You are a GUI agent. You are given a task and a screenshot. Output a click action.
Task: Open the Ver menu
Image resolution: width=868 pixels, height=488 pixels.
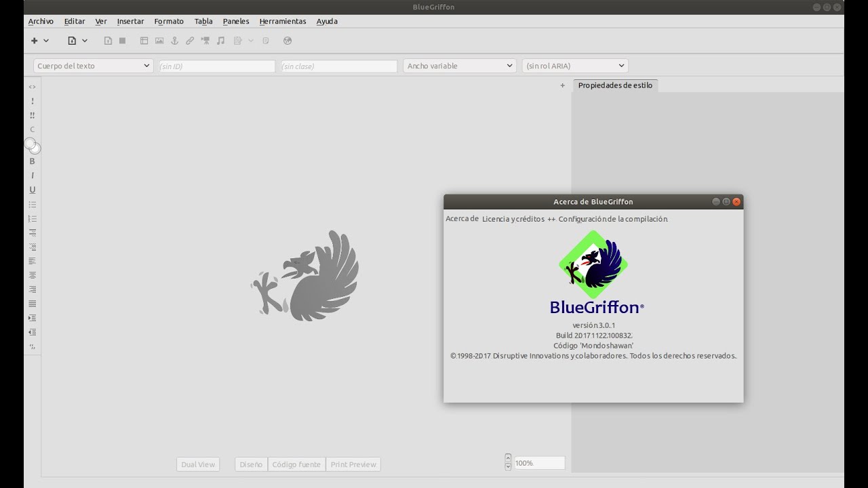tap(101, 21)
